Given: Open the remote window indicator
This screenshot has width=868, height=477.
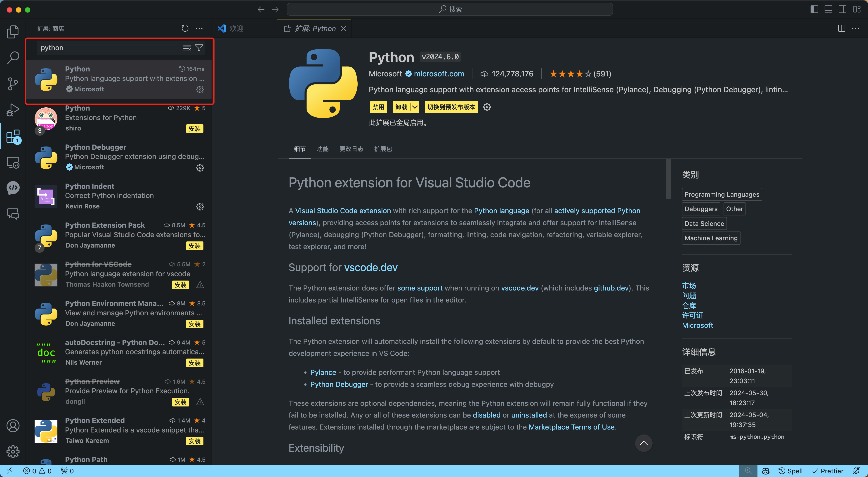Looking at the screenshot, I should coord(9,471).
